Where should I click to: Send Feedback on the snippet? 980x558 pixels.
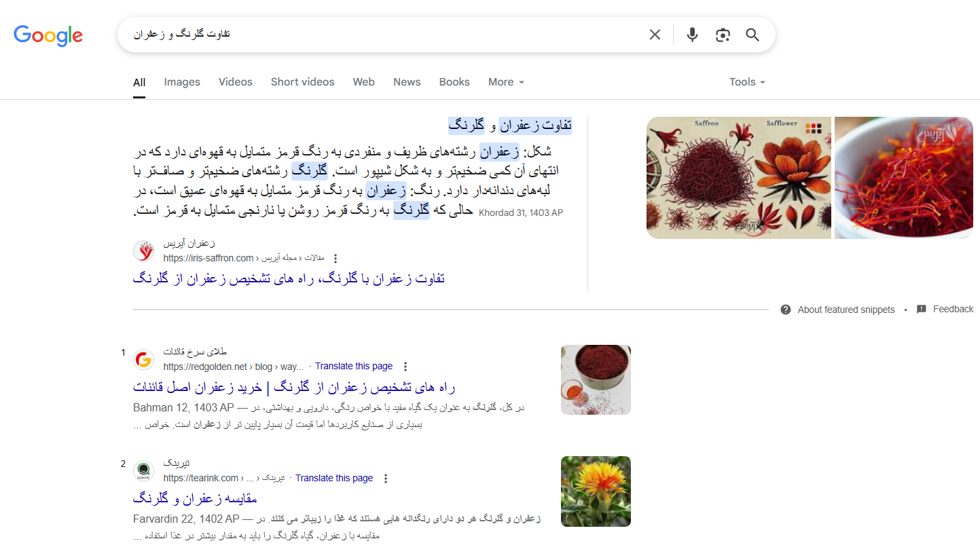[953, 309]
